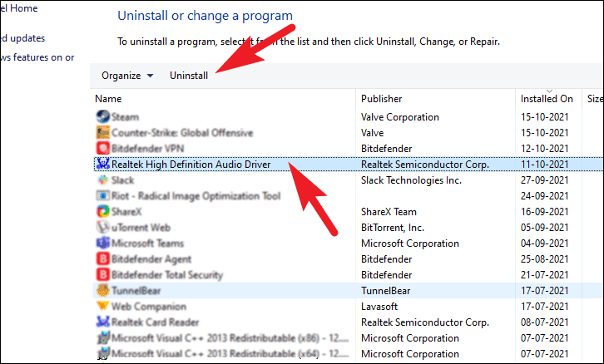The width and height of the screenshot is (604, 364).
Task: Select the Realtek Card Reader entry name
Action: tap(156, 322)
